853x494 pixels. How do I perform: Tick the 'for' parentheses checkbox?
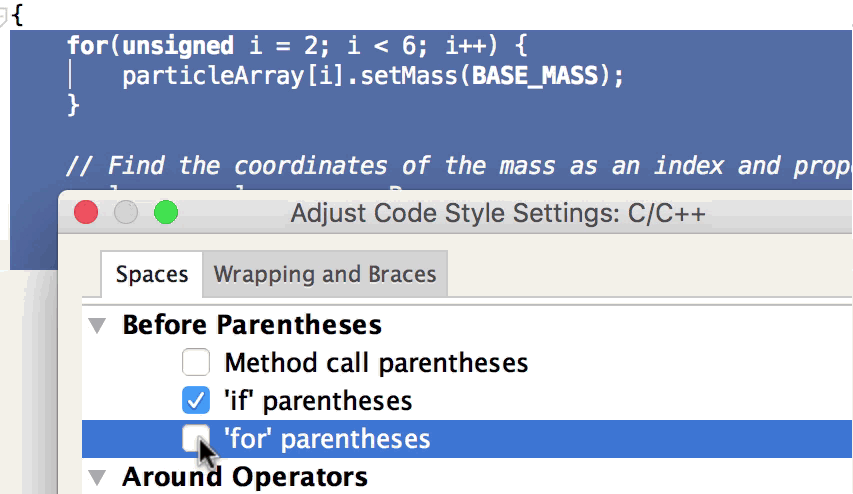(196, 438)
